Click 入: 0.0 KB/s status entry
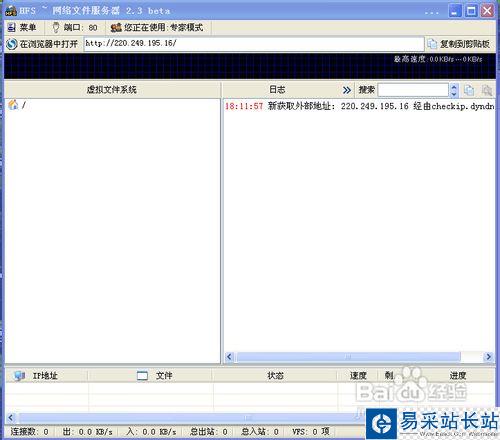 (151, 432)
